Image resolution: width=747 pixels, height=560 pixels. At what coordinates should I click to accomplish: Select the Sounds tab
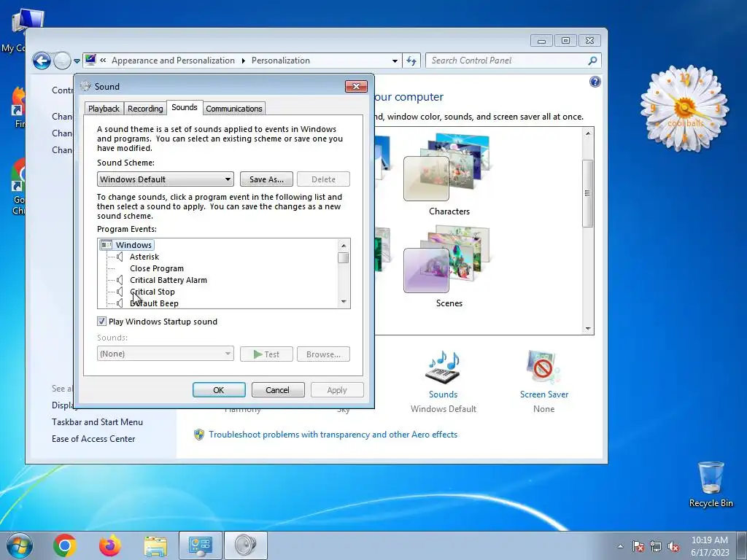pyautogui.click(x=185, y=108)
